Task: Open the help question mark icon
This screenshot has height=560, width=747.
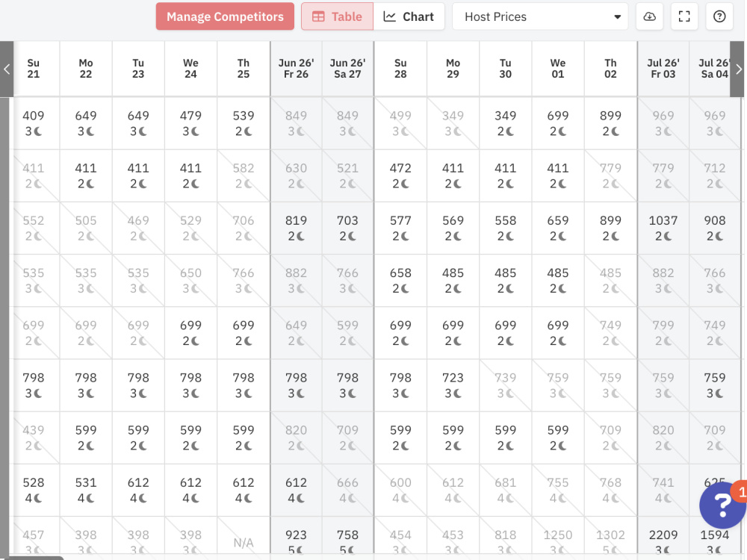Action: tap(719, 16)
